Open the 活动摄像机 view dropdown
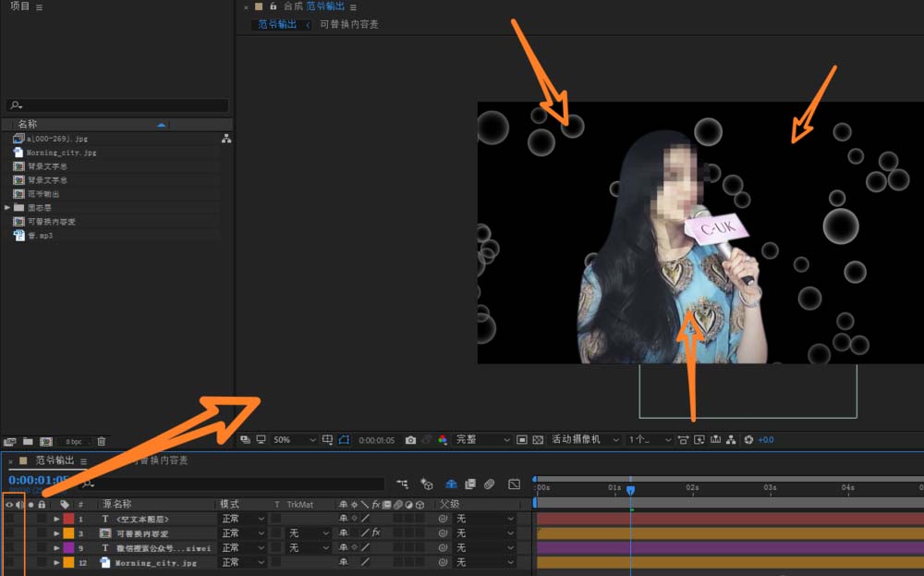 pos(585,440)
